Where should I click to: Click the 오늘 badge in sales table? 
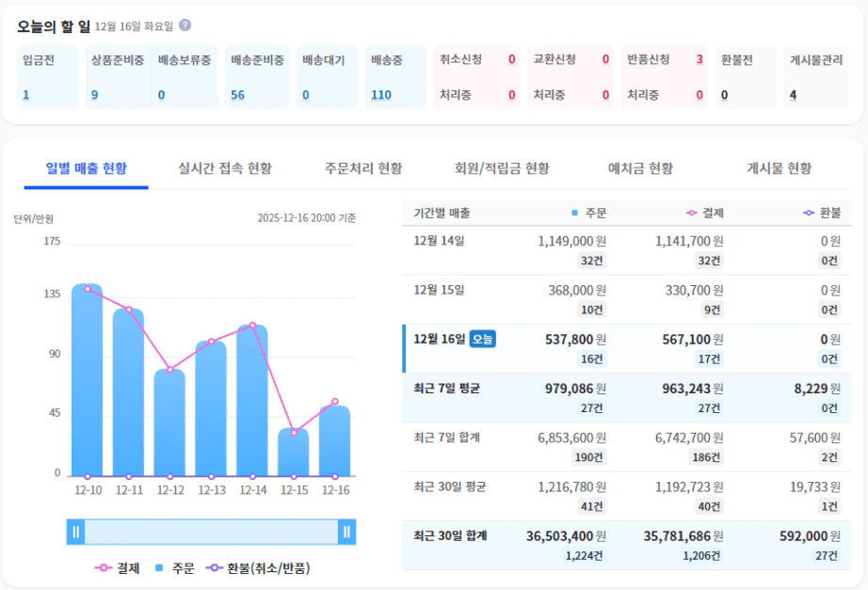coord(482,339)
